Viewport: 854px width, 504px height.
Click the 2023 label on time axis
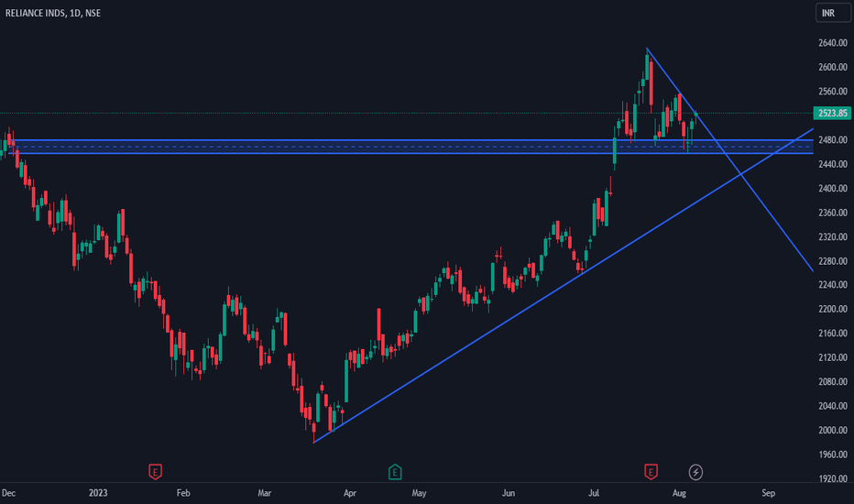[98, 493]
